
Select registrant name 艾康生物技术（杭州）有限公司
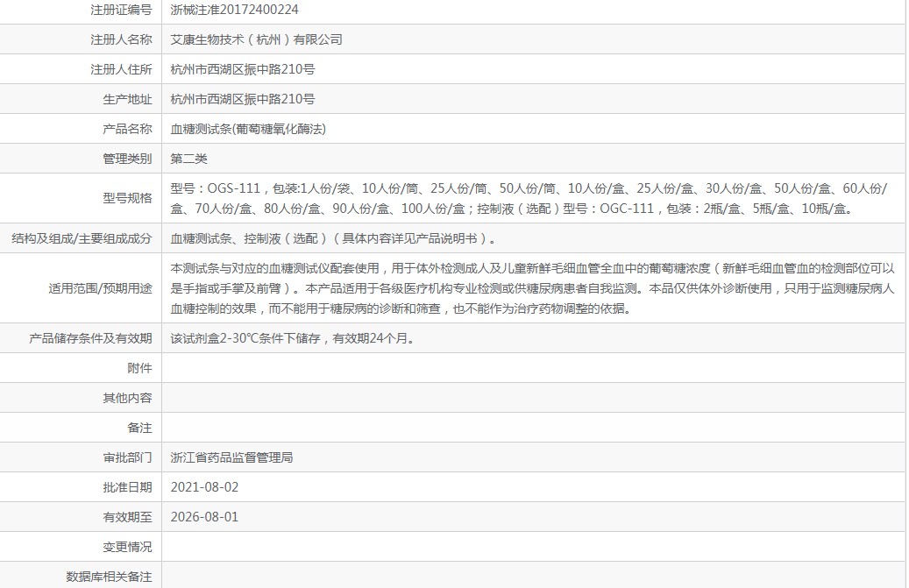(256, 39)
